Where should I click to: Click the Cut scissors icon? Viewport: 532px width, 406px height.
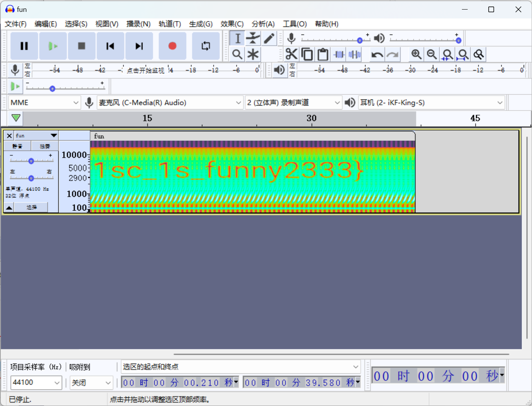[x=291, y=54]
